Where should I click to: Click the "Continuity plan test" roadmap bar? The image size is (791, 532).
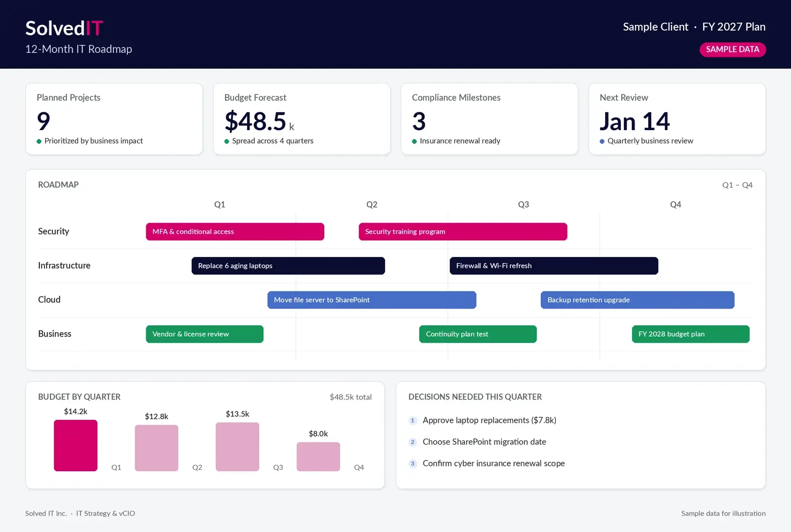point(478,334)
